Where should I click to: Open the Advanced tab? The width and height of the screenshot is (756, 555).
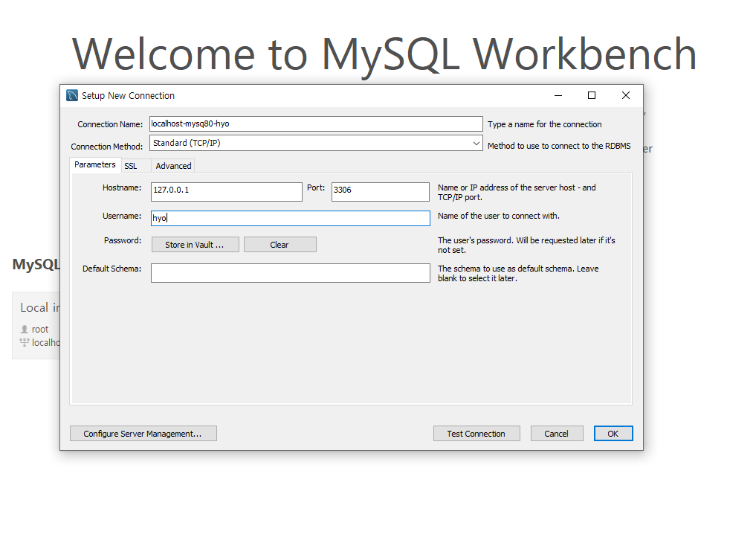pyautogui.click(x=173, y=166)
